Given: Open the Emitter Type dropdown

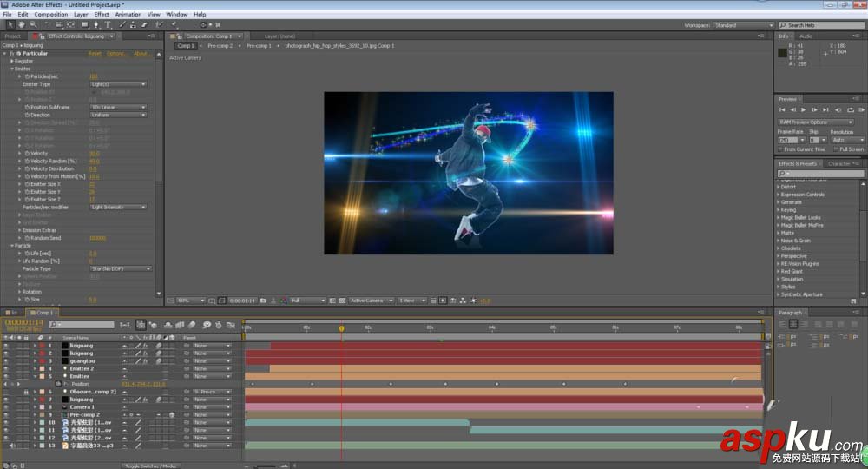Looking at the screenshot, I should point(119,84).
